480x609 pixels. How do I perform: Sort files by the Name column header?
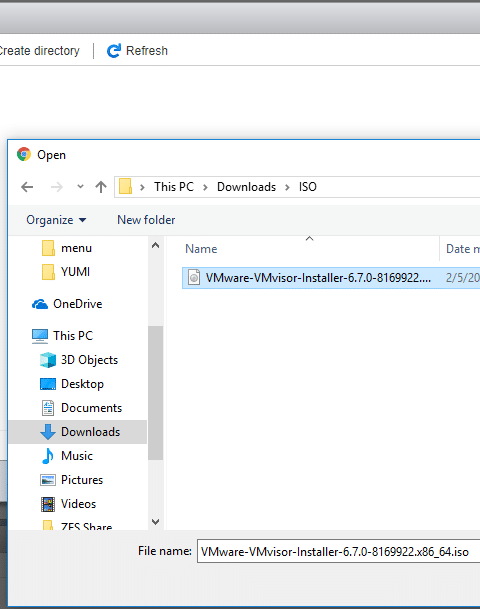(x=201, y=249)
